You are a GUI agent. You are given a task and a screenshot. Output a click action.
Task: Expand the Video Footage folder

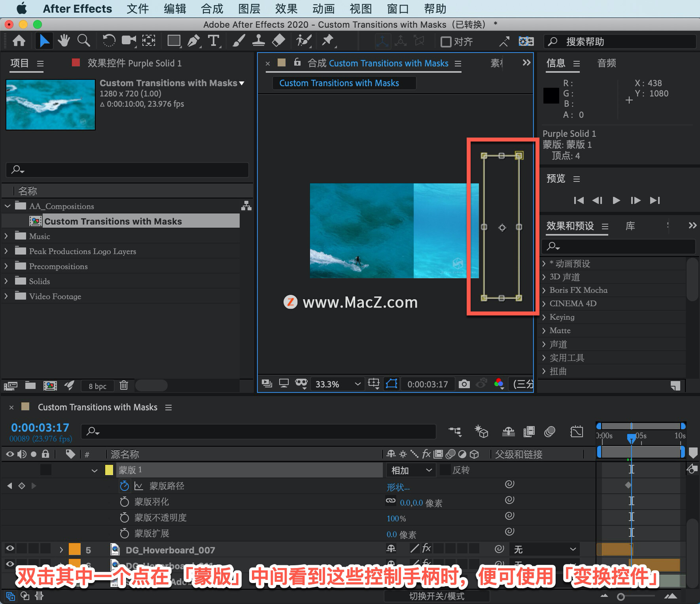[x=6, y=296]
